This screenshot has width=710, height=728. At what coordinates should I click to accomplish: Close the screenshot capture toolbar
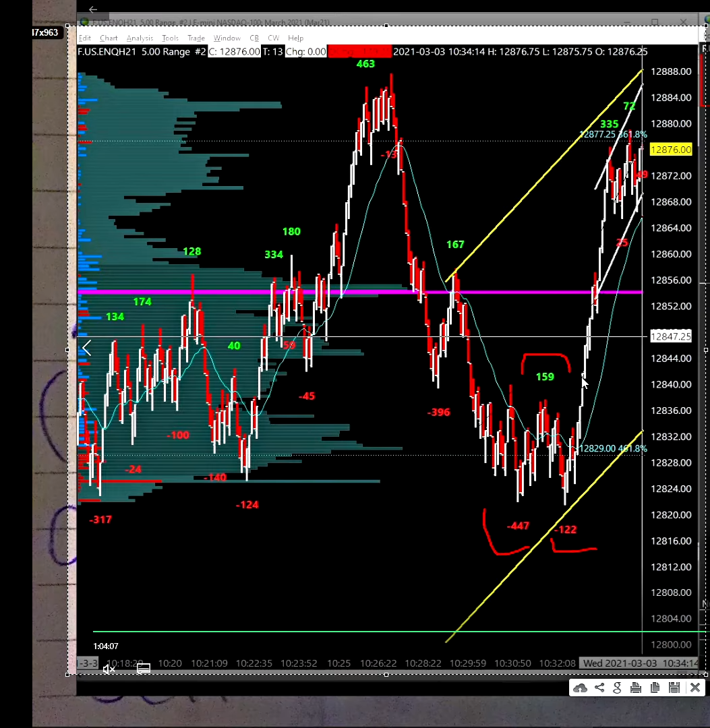click(x=695, y=688)
